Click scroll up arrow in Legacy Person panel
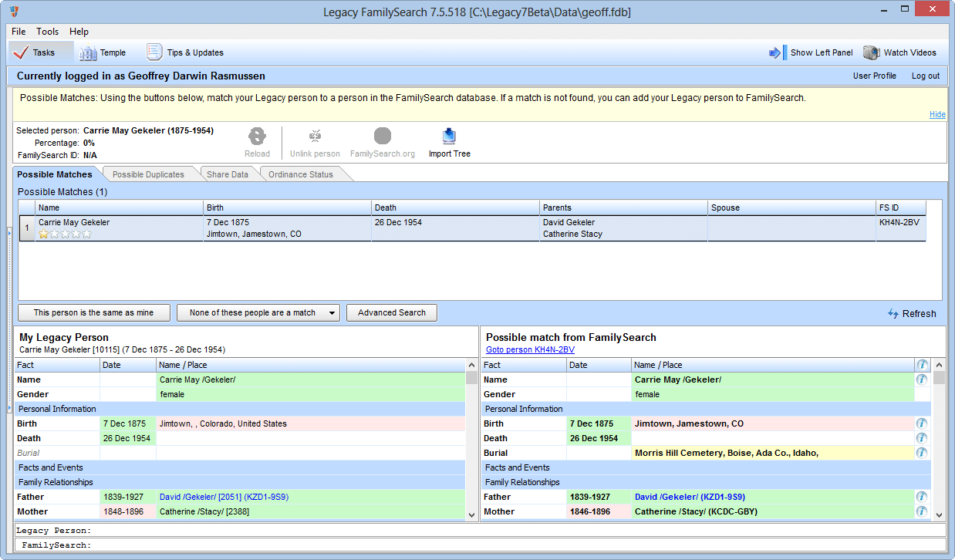 tap(472, 365)
